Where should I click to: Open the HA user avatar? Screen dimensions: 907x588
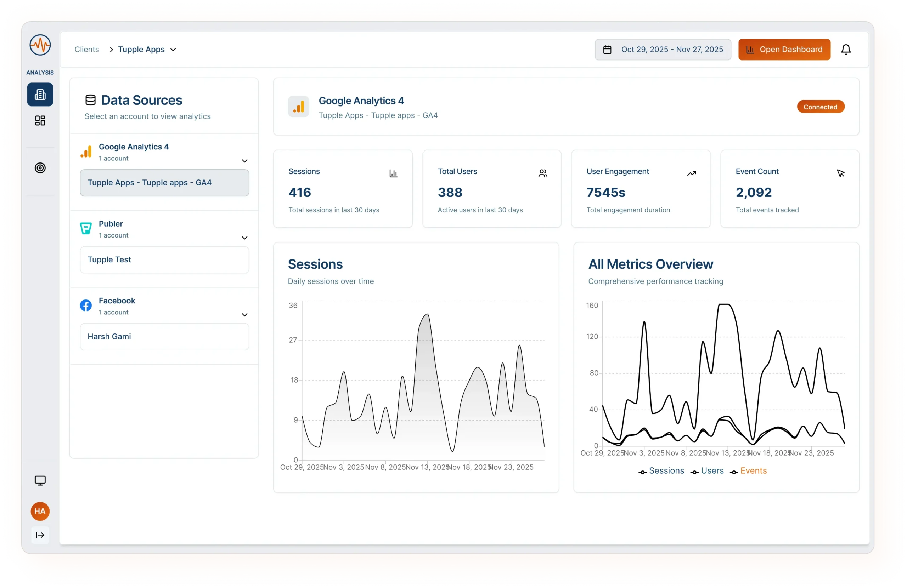40,511
